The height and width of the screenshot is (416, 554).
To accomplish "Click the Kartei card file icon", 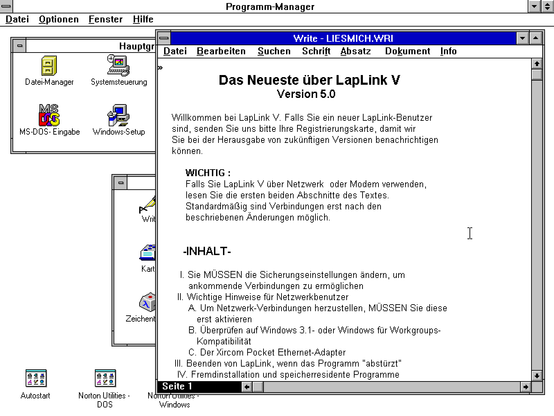I will pyautogui.click(x=148, y=253).
